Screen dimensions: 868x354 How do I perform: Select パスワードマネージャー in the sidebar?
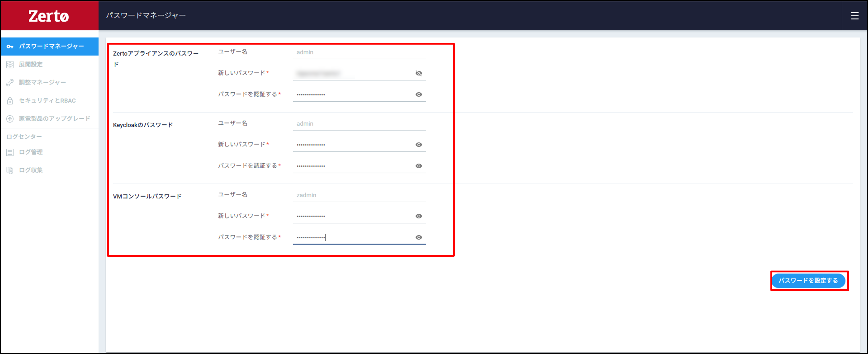coord(50,46)
